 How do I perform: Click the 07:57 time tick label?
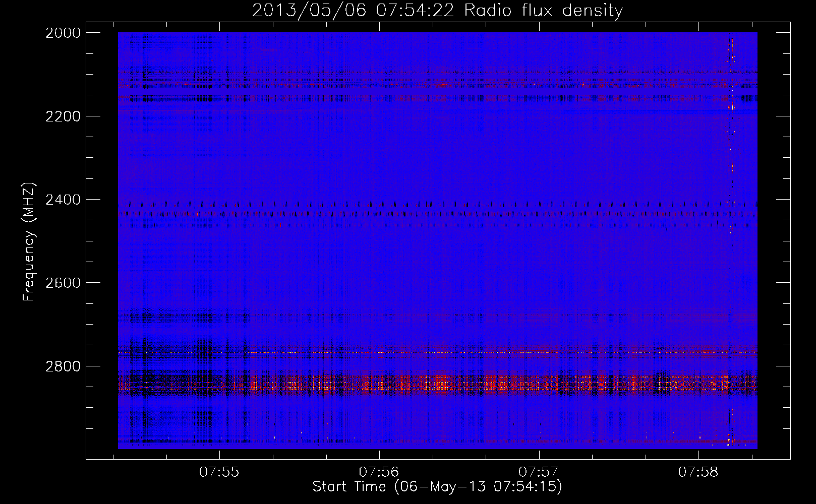coord(539,472)
